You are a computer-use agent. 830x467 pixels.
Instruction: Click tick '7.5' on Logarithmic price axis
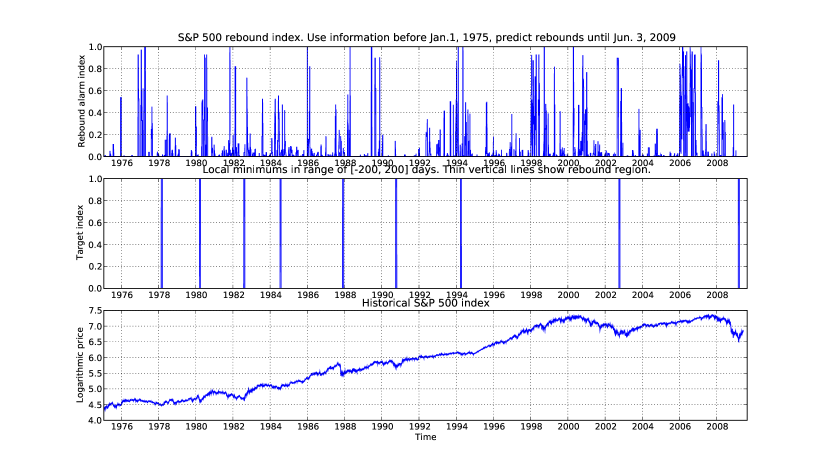[x=94, y=311]
